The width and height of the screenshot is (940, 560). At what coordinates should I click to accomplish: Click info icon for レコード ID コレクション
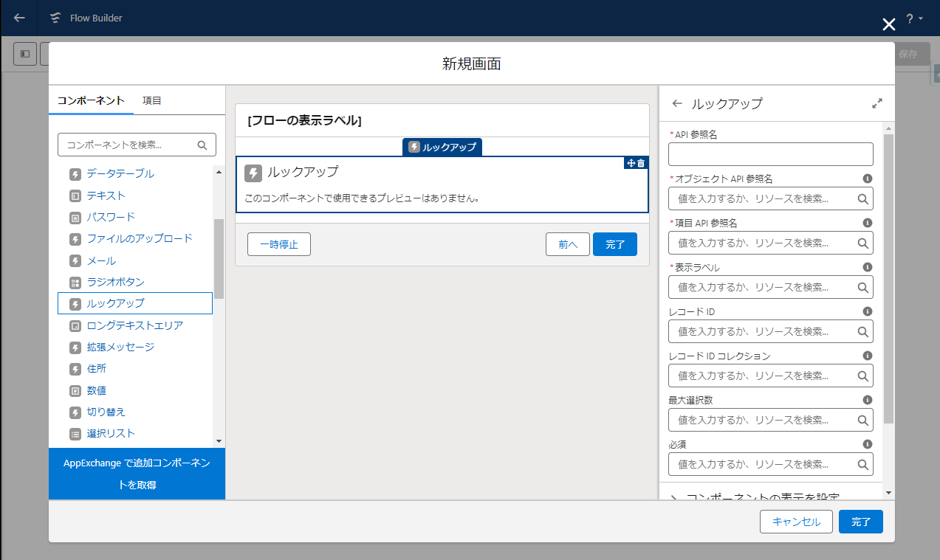tap(868, 356)
